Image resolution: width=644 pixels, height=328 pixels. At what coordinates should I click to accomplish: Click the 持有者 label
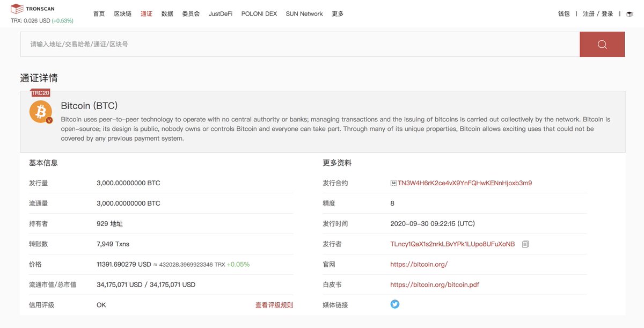[x=38, y=224]
